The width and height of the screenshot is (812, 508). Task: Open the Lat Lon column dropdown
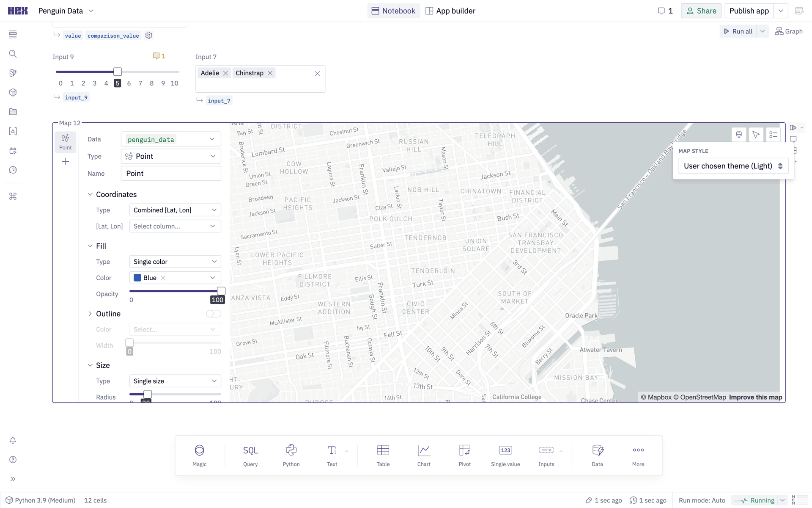[175, 226]
